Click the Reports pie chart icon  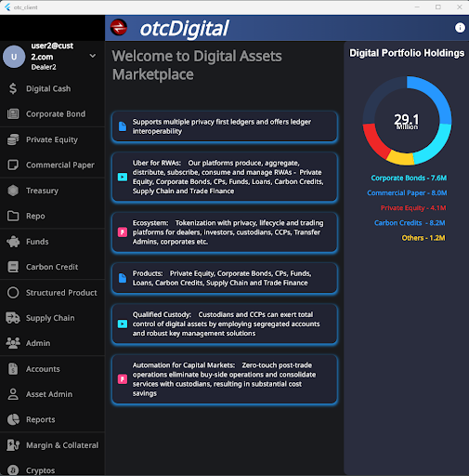coord(13,419)
